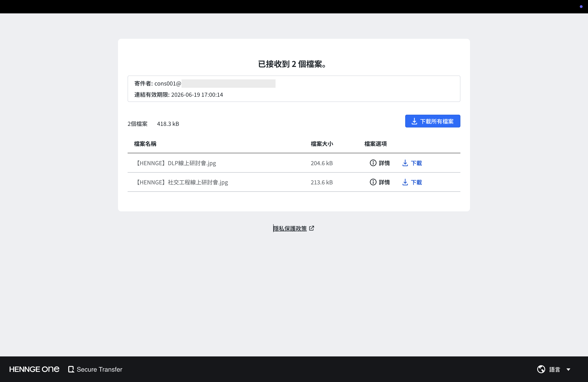Click download arrow icon for 社交工程線上研討會.jpg
Screen dimensions: 588x382
coord(405,182)
